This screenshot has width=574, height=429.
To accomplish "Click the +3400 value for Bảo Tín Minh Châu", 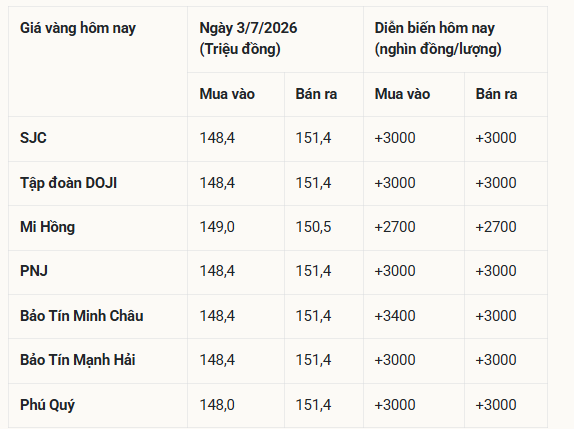I will (395, 316).
